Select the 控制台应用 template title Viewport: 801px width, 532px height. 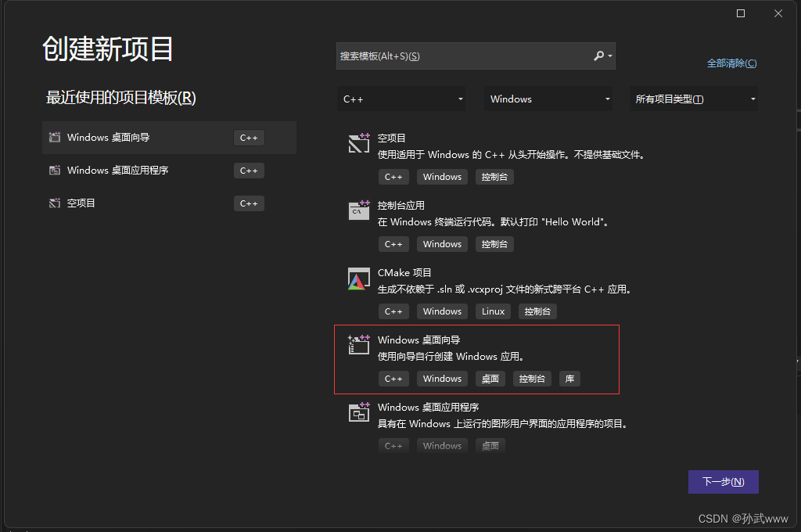pos(401,206)
